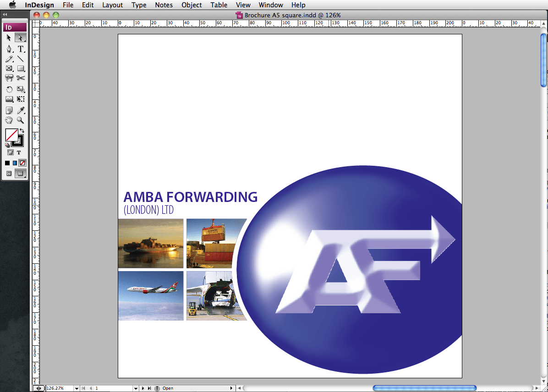Click the fill color box
Image resolution: width=548 pixels, height=392 pixels.
pos(11,135)
